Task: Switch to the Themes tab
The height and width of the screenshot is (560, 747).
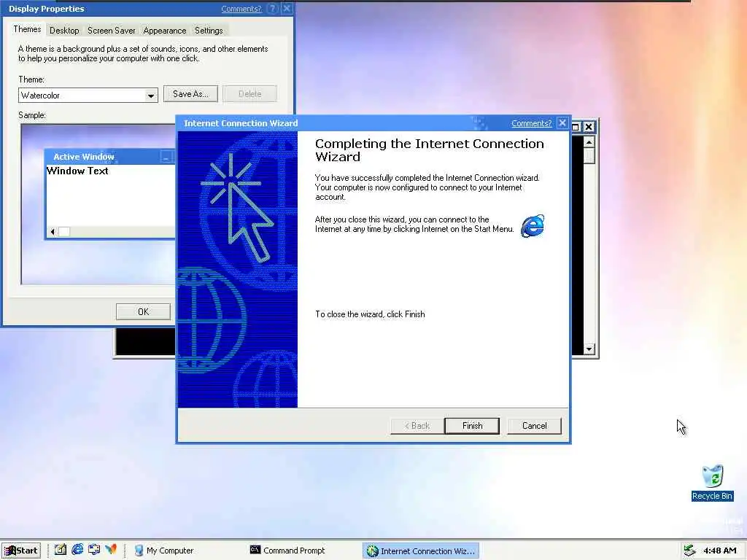Action: pyautogui.click(x=27, y=29)
